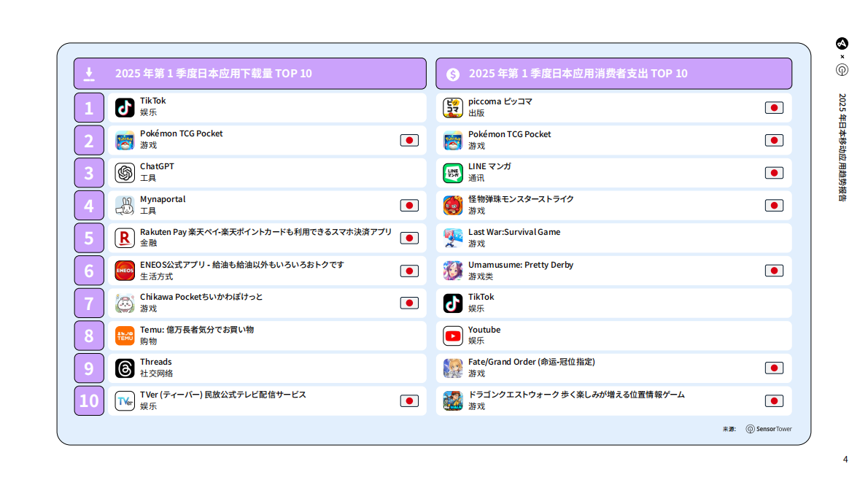Click the Temu app icon
The width and height of the screenshot is (868, 488).
pyautogui.click(x=125, y=336)
